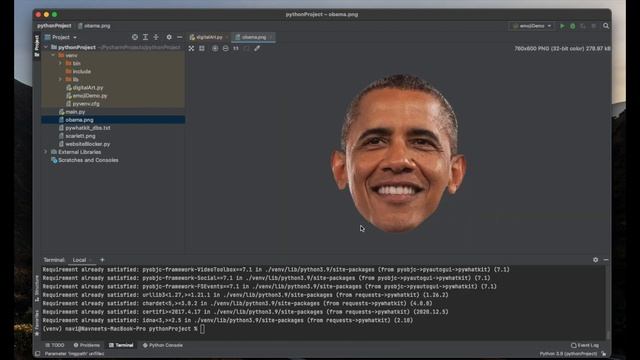
Task: Select digitalArt.py in project tree
Action: 84,87
